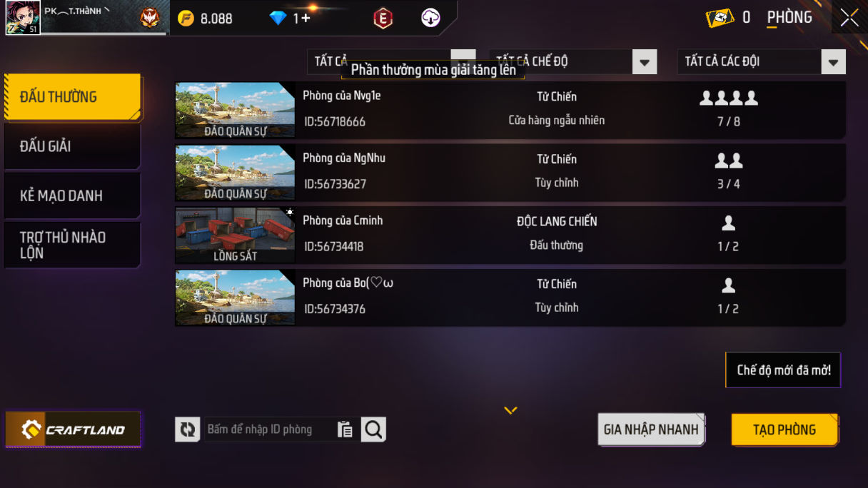Select the KẺ MẠO DANH tab
Viewport: 868px width, 488px height.
pos(72,195)
